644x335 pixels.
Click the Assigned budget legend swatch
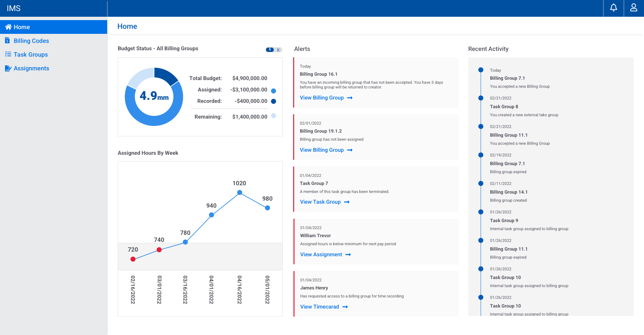pos(273,91)
